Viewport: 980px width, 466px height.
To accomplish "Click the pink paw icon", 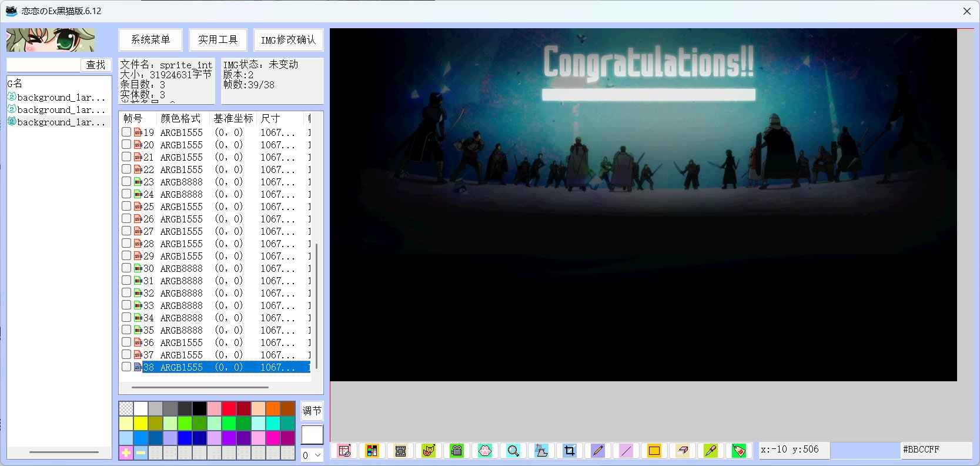I will tap(484, 451).
